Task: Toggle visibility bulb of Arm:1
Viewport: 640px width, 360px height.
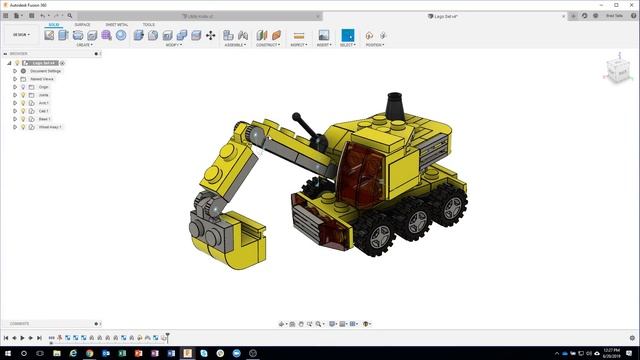Action: coord(23,103)
